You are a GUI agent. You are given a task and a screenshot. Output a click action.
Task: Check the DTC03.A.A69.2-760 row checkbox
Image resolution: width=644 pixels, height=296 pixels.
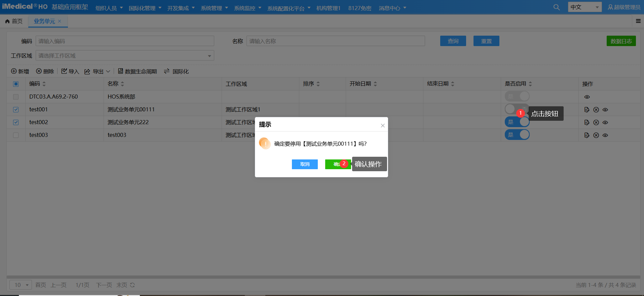coord(16,97)
